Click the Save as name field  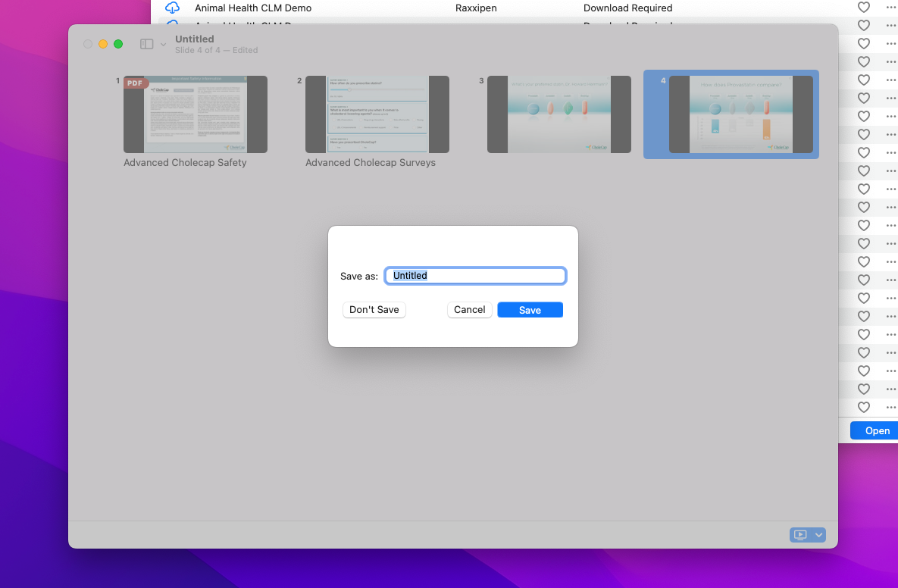[475, 276]
